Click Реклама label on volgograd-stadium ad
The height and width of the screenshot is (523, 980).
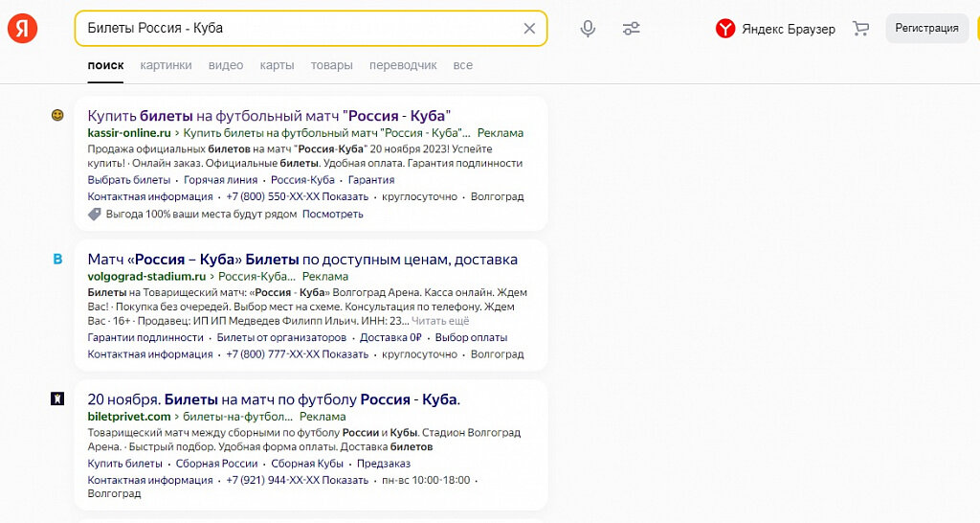(325, 276)
